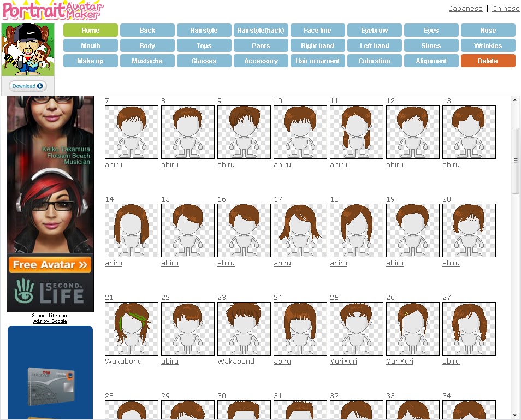Open the Mouth options

[x=90, y=45]
